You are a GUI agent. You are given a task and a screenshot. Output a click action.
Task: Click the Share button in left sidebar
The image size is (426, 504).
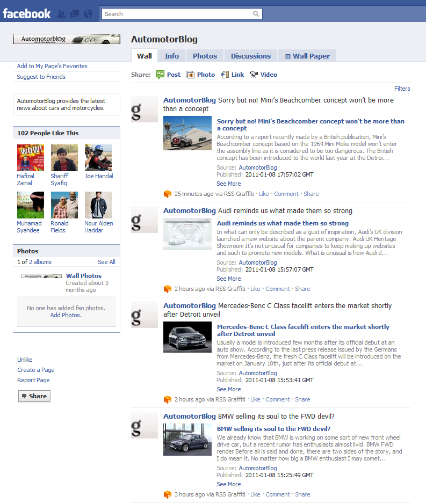point(34,396)
